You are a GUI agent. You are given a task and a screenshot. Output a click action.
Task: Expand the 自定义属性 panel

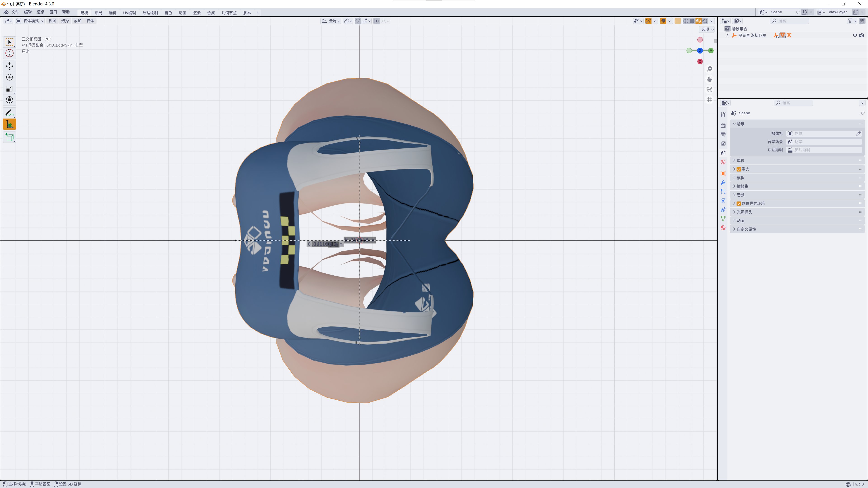(x=797, y=229)
